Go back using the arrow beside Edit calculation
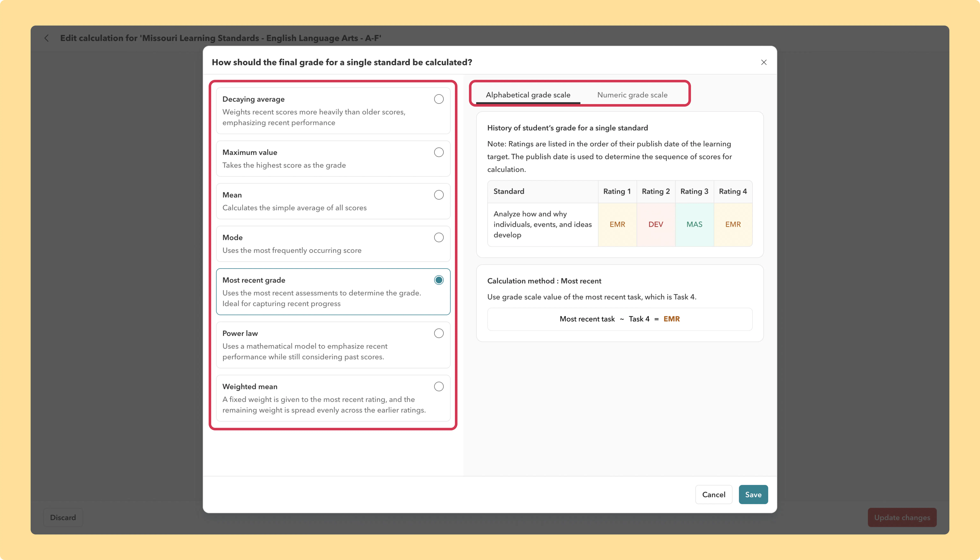980x560 pixels. tap(47, 38)
